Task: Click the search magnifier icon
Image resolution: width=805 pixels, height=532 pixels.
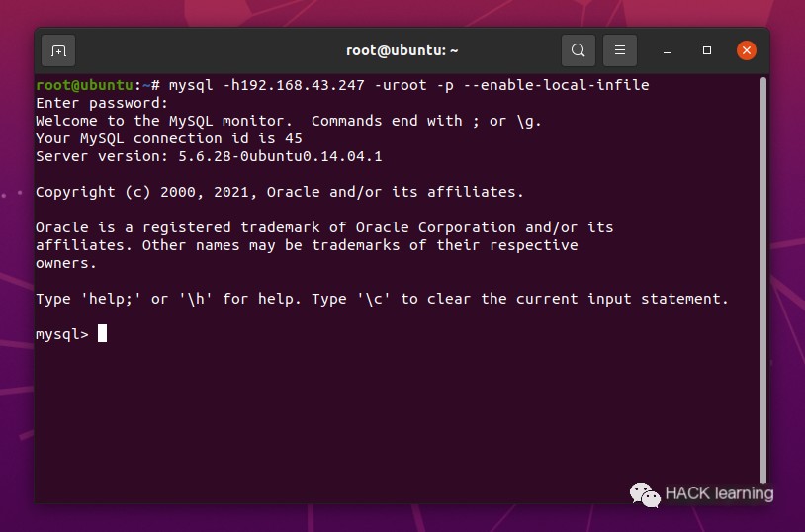Action: coord(579,50)
